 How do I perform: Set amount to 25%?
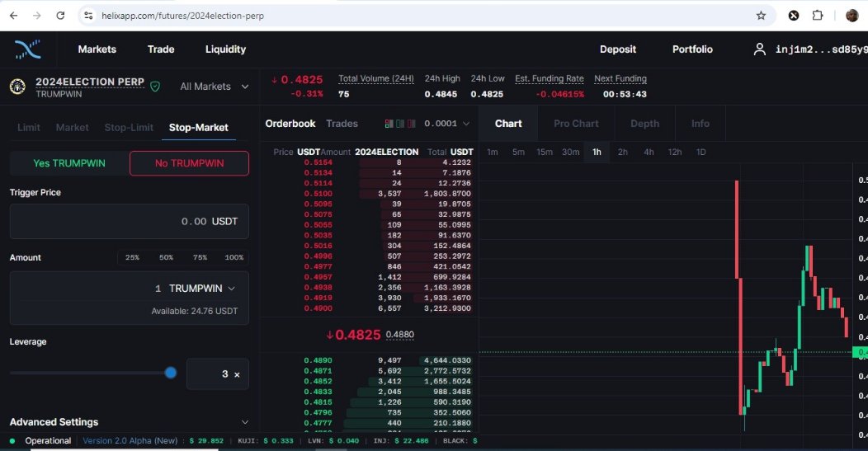(x=132, y=257)
